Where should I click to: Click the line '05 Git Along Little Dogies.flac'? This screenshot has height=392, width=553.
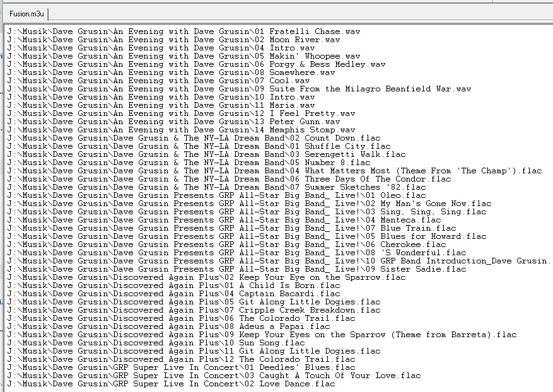(x=194, y=302)
